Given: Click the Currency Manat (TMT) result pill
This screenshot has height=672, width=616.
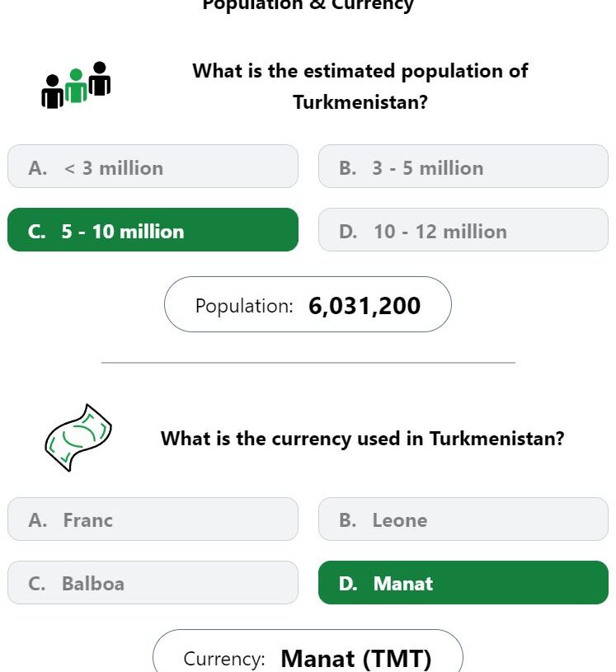Looking at the screenshot, I should [308, 651].
